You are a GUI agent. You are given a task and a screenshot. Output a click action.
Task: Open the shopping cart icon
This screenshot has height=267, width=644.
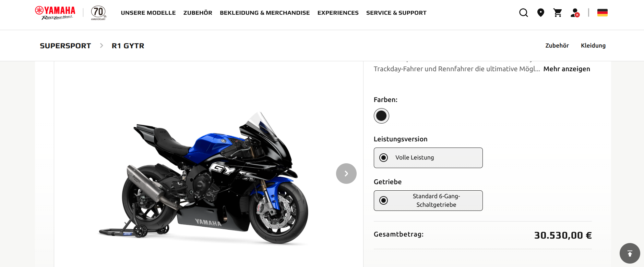558,13
